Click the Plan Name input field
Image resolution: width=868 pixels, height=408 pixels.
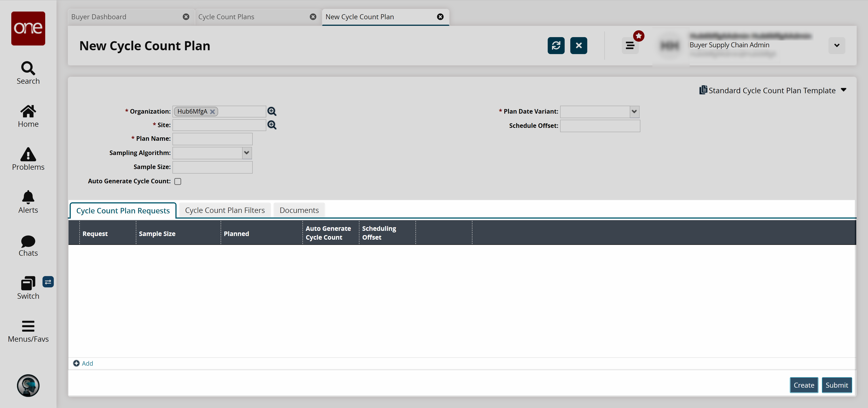tap(212, 139)
